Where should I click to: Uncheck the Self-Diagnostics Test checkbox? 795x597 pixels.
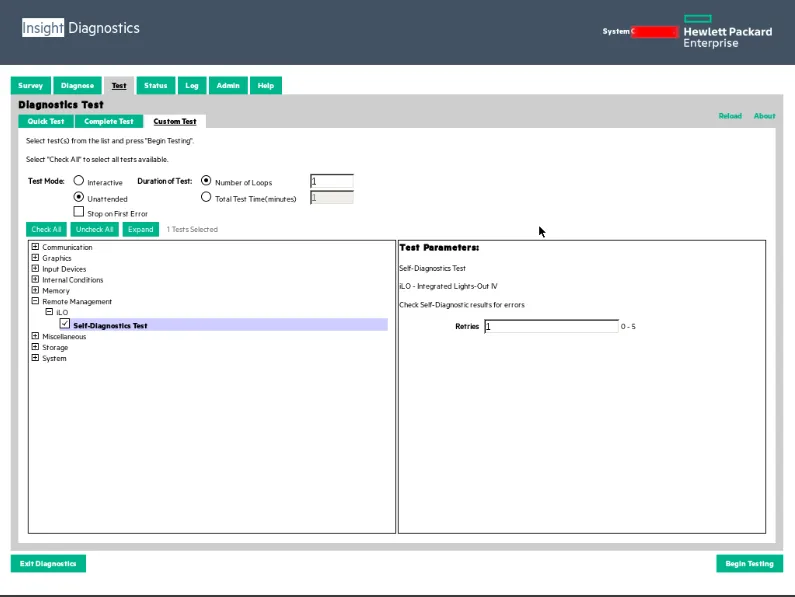64,324
